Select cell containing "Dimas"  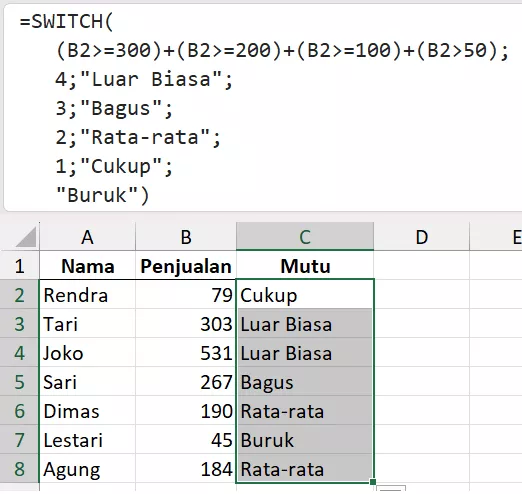pos(87,411)
